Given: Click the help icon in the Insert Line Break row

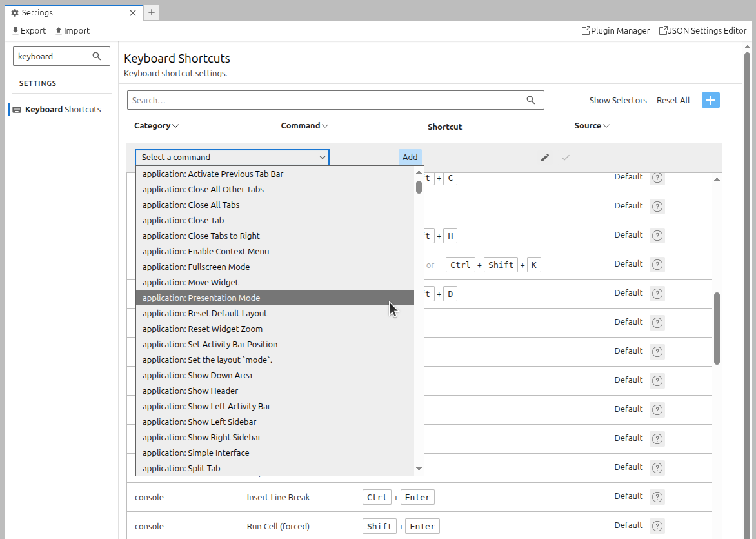Looking at the screenshot, I should pos(657,497).
